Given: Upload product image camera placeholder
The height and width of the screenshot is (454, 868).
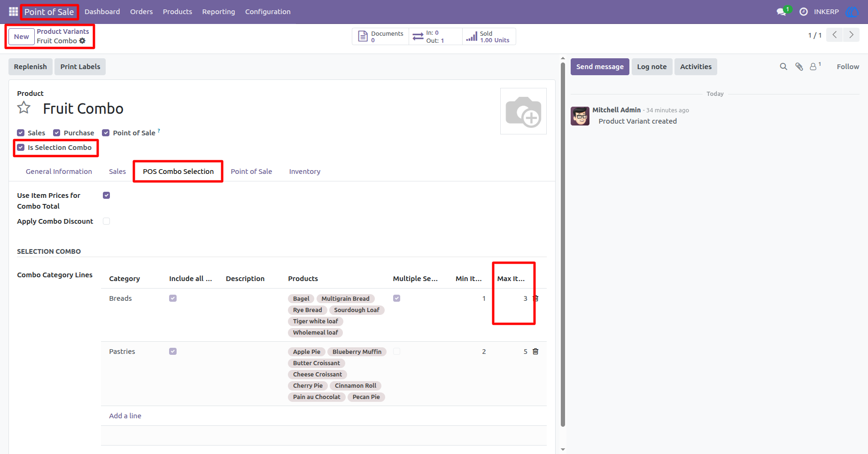Looking at the screenshot, I should (523, 111).
